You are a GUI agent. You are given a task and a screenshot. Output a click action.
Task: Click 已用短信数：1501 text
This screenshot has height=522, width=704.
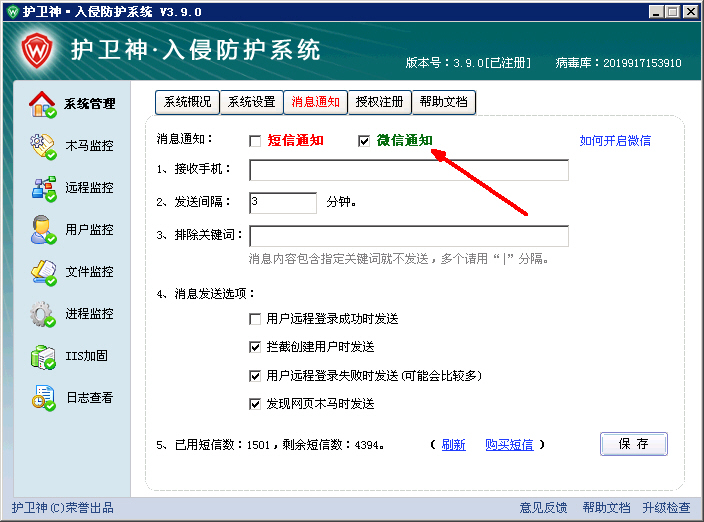pos(222,445)
